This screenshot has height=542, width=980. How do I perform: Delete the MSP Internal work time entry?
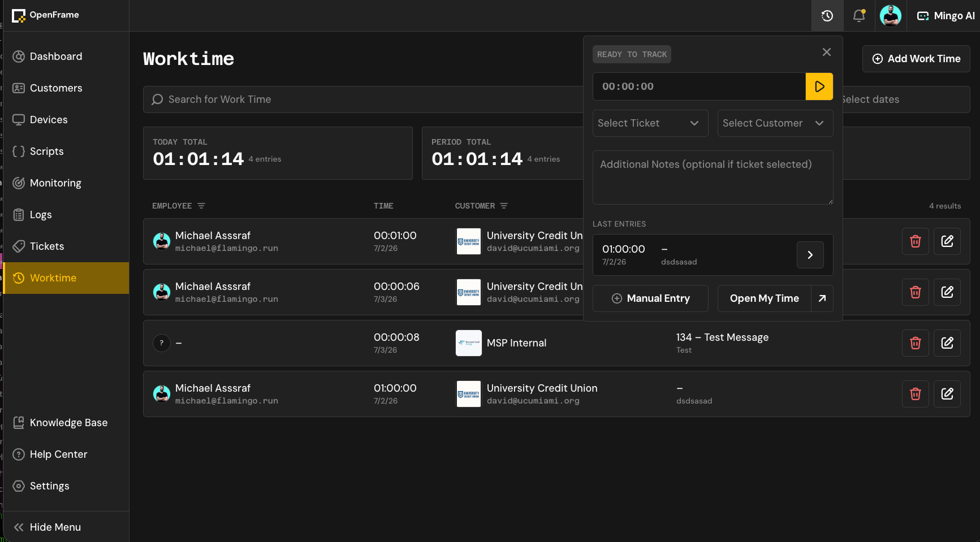coord(916,343)
